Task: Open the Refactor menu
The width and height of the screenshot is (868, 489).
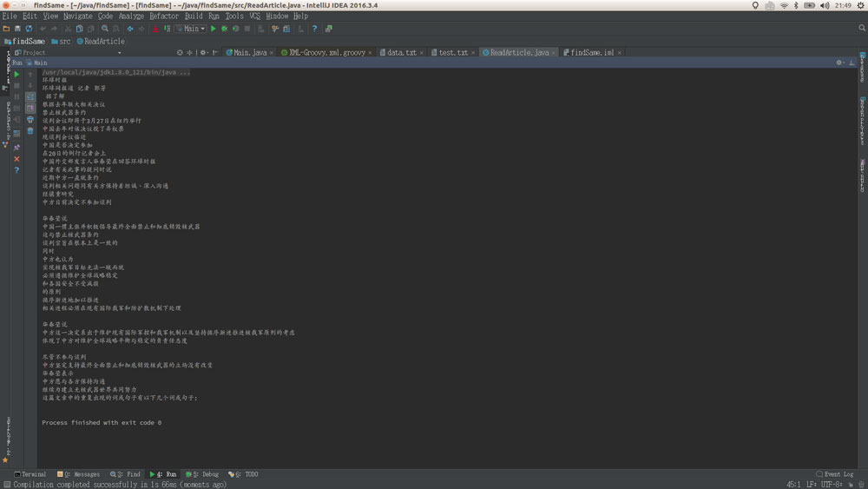Action: click(164, 16)
